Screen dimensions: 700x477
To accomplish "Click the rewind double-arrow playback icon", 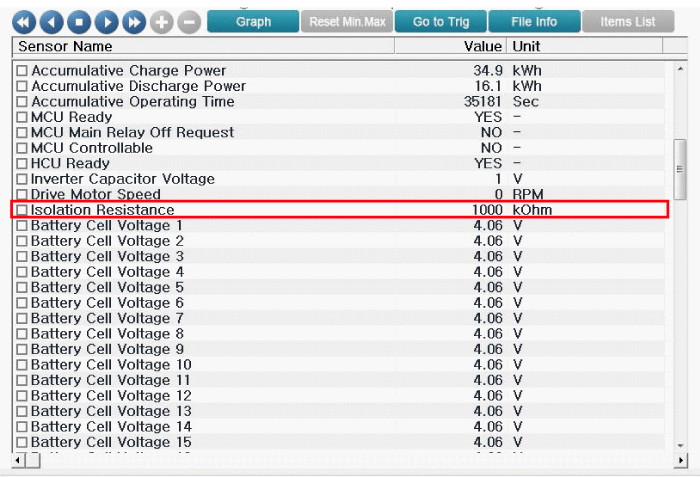I will pos(24,22).
